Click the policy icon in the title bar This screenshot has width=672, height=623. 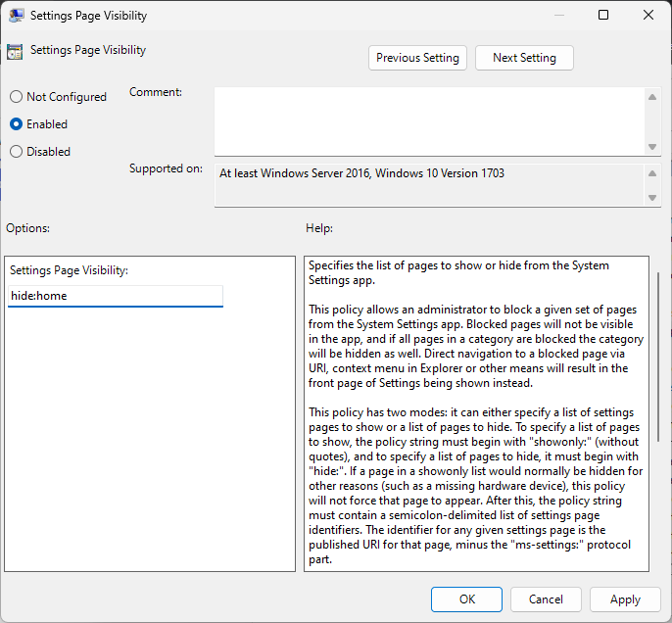pos(17,16)
